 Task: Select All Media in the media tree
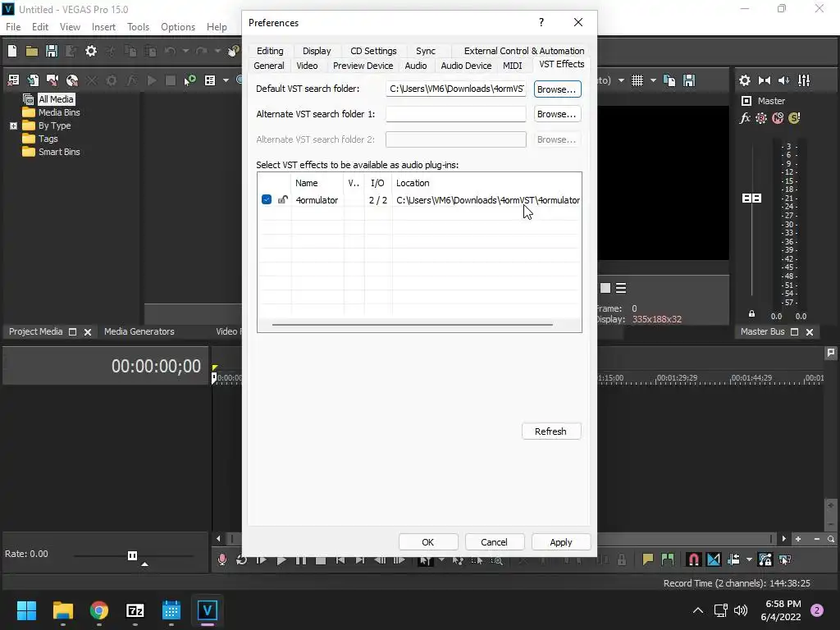56,99
